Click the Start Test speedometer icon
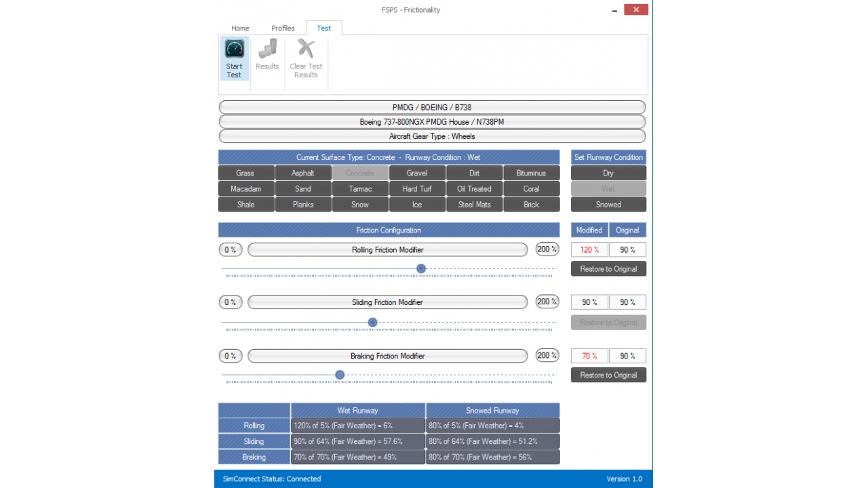The width and height of the screenshot is (868, 488). click(235, 49)
